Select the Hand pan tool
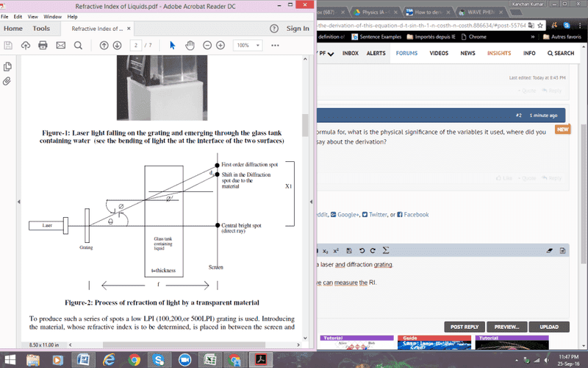Viewport: 588px width, 368px height. (x=190, y=45)
